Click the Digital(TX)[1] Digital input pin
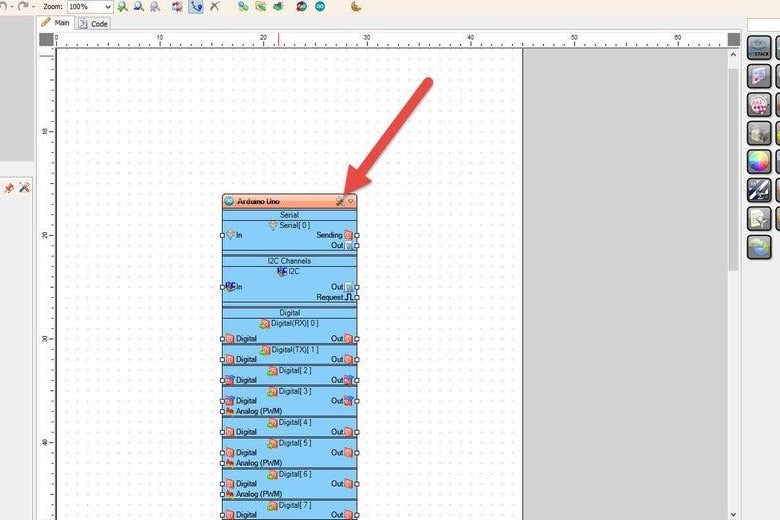780x520 pixels. pos(222,359)
